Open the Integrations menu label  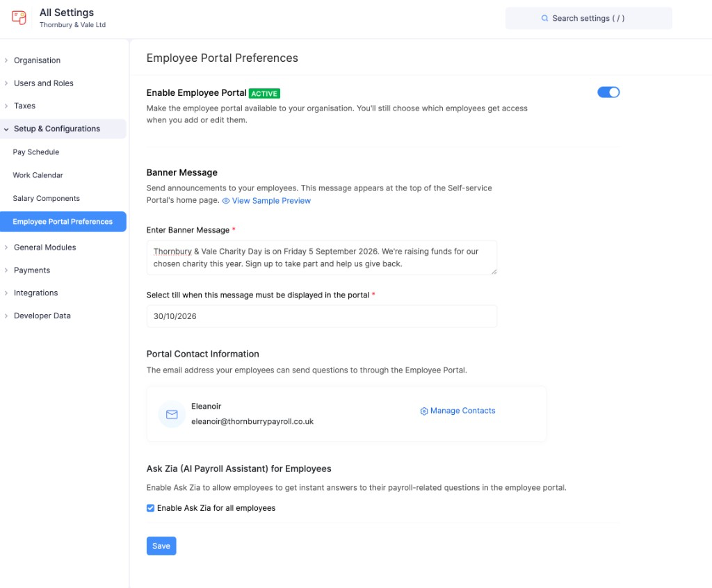[36, 293]
